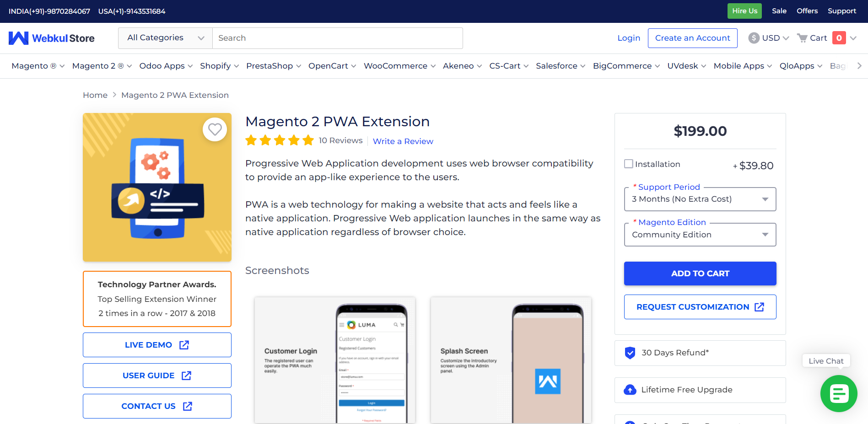The width and height of the screenshot is (868, 424).
Task: Click the product image thumbnail
Action: 157,187
